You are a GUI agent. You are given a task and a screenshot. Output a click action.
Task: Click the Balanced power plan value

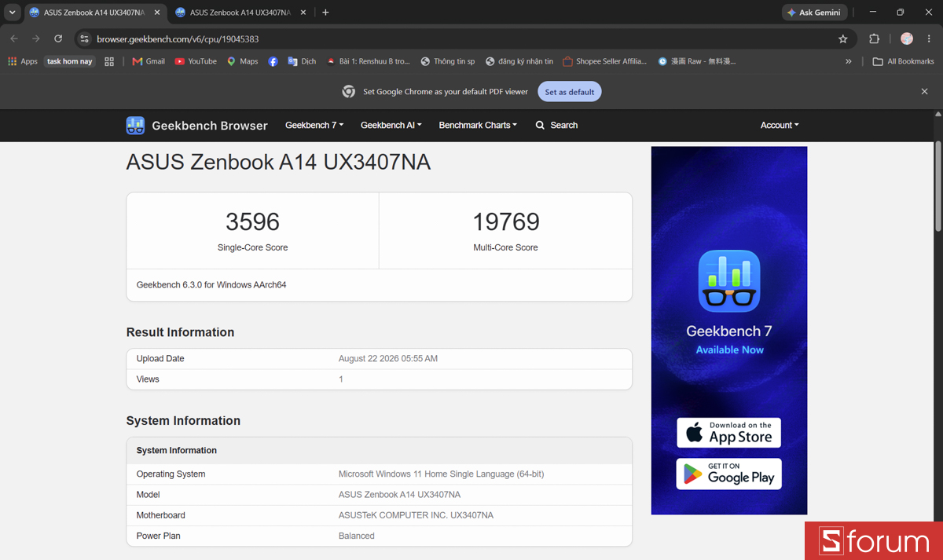click(356, 536)
